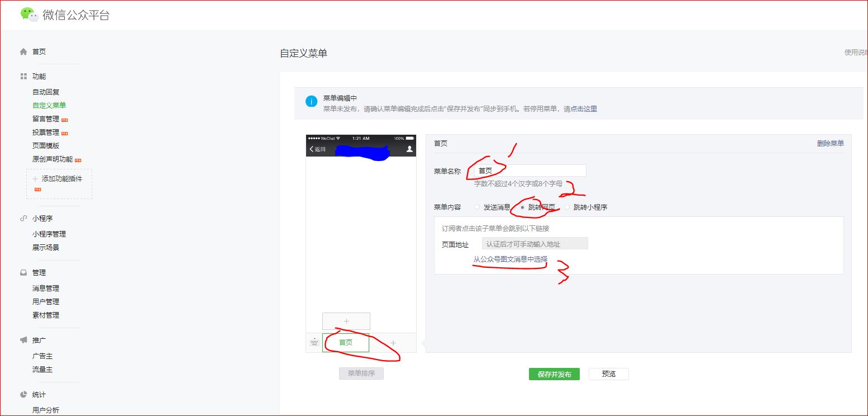
Task: Open 广告主 in the sidebar
Action: point(42,356)
